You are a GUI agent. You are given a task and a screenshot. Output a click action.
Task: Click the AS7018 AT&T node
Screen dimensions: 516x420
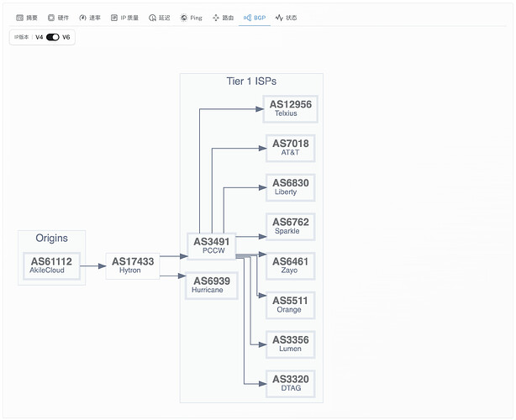pos(290,148)
